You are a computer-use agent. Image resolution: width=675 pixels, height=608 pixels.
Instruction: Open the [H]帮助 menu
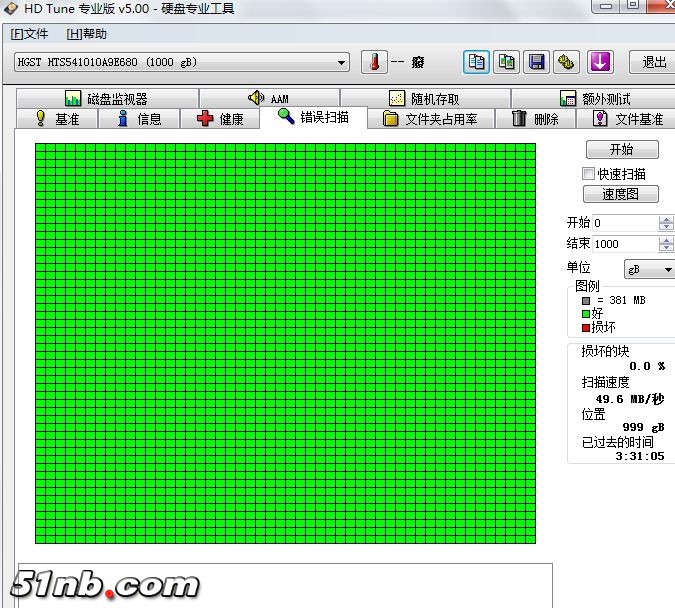click(87, 34)
